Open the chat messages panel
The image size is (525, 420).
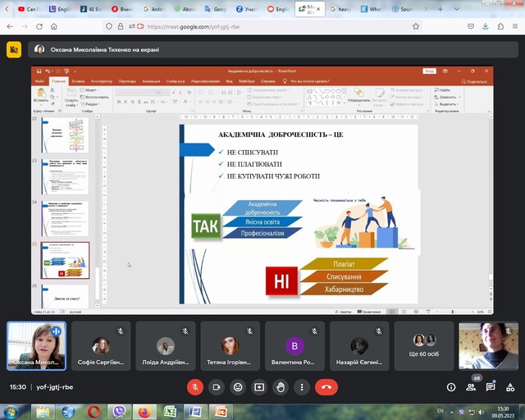point(490,387)
